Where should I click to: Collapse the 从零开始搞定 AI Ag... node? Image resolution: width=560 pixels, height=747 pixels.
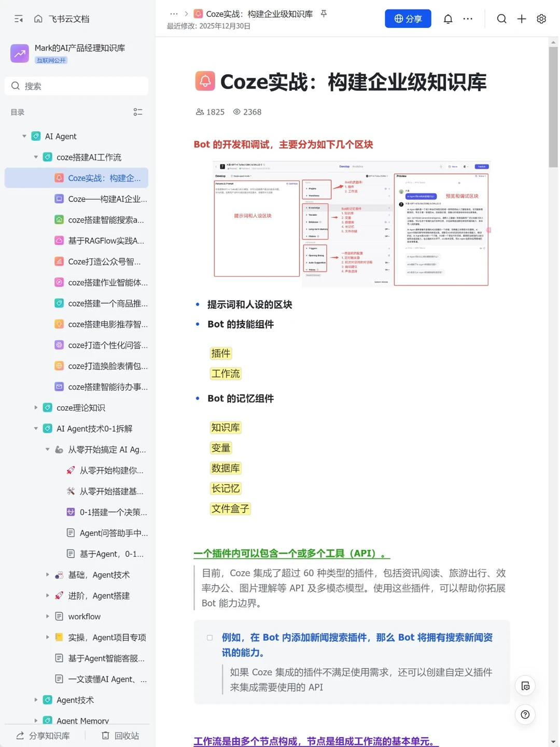(47, 449)
